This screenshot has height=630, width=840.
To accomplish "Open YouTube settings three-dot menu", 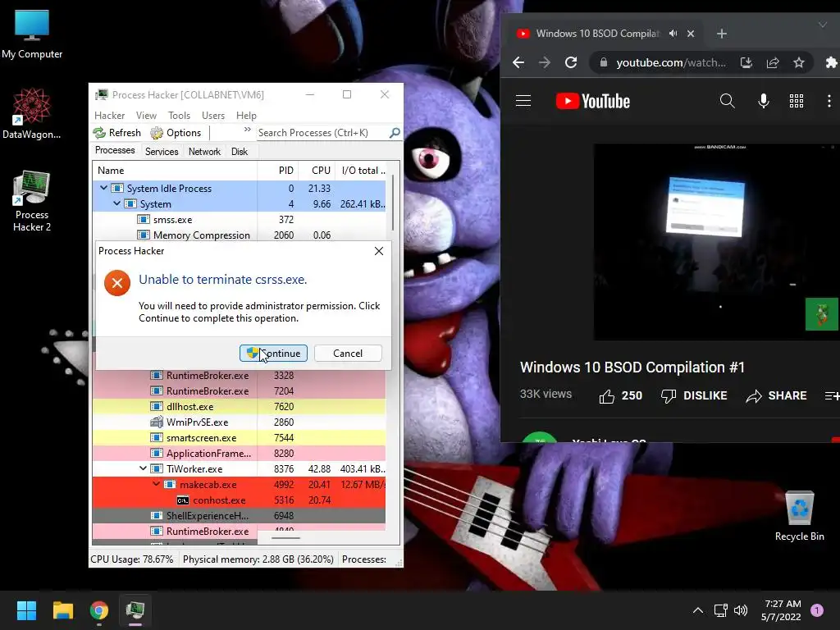I will [x=829, y=101].
